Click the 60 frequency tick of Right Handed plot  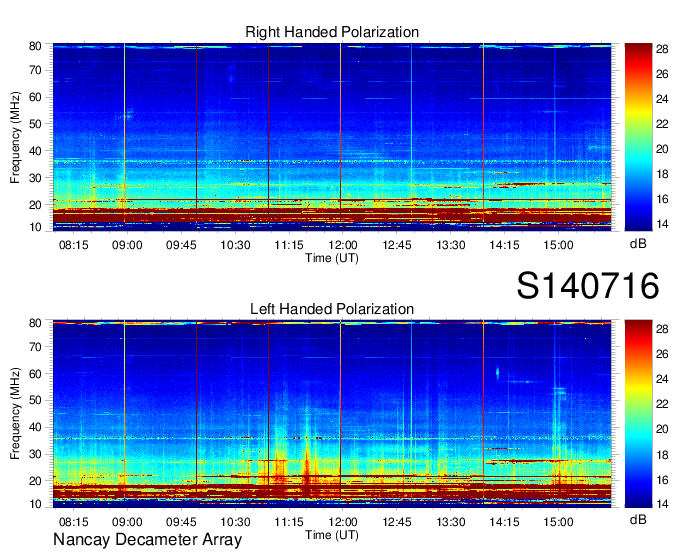pos(35,97)
